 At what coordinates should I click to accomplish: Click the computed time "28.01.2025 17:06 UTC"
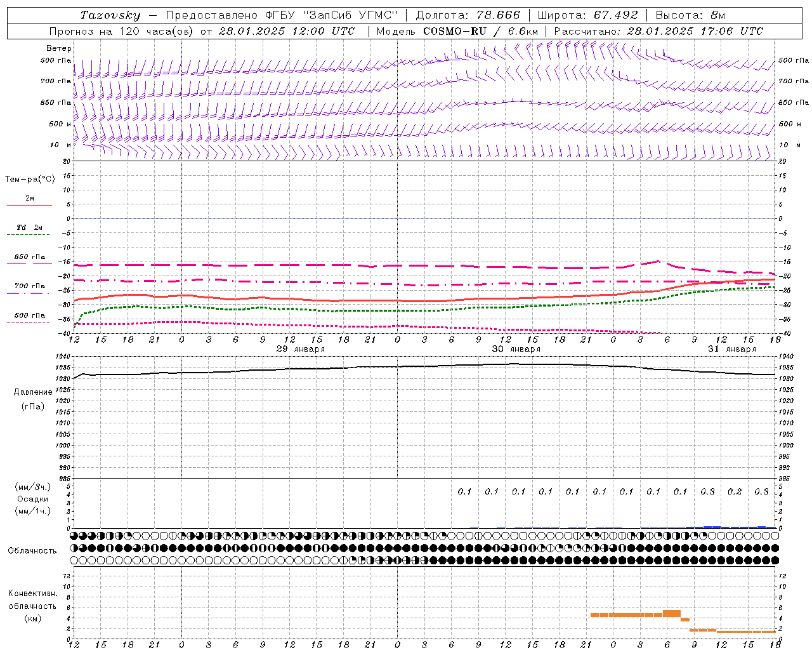(x=695, y=31)
